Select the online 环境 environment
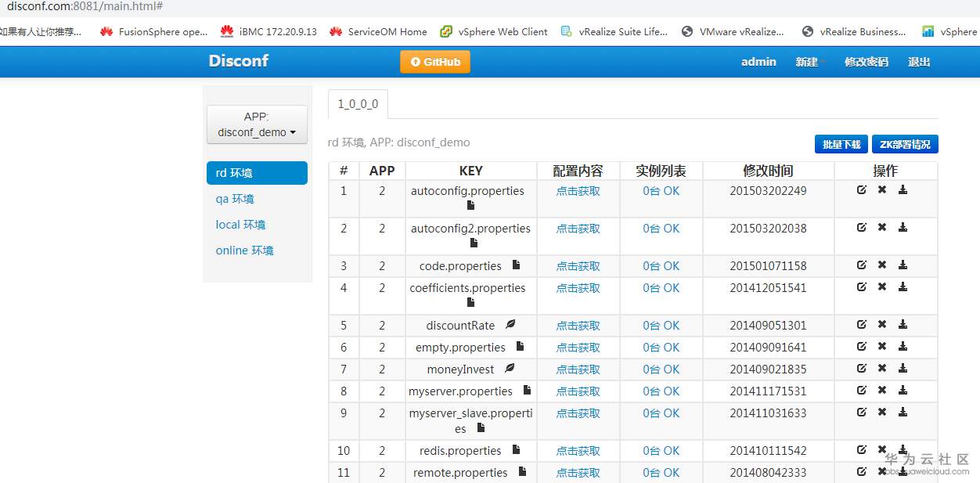Viewport: 980px width, 483px height. pyautogui.click(x=245, y=251)
